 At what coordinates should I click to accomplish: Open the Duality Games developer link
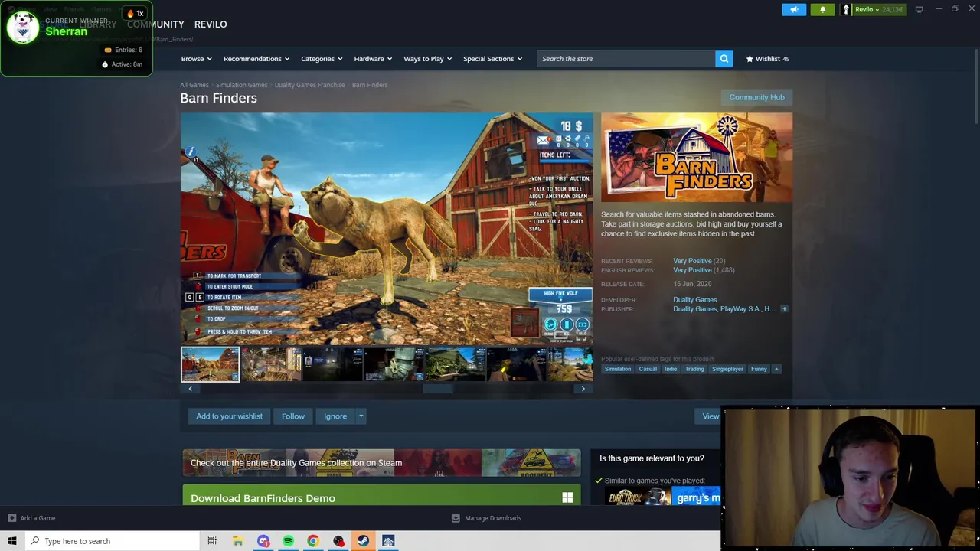[695, 300]
